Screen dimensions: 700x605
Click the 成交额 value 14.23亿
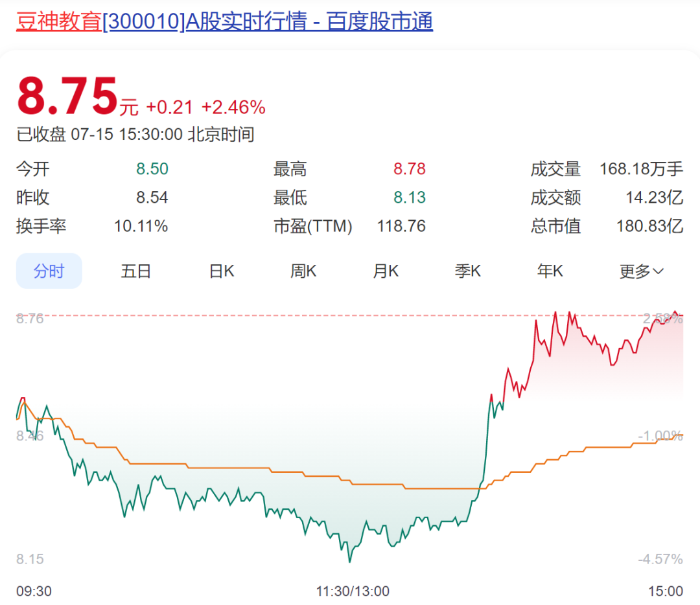[654, 197]
